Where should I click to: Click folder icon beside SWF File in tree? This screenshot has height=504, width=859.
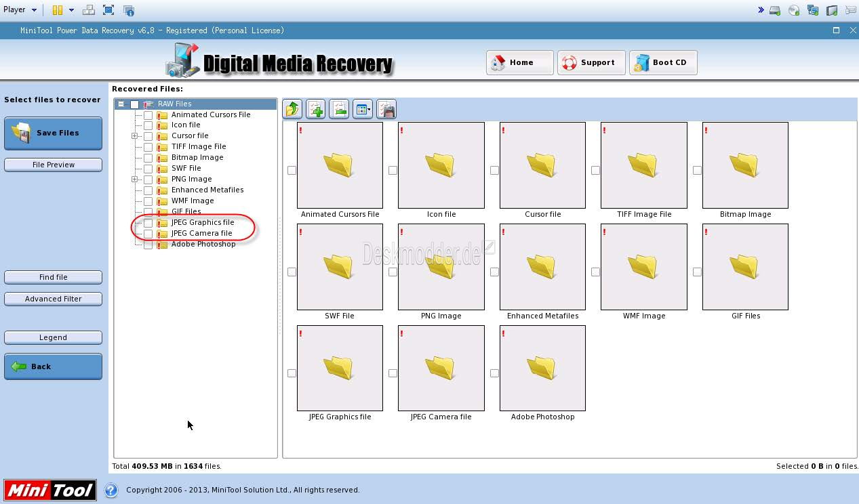click(162, 169)
